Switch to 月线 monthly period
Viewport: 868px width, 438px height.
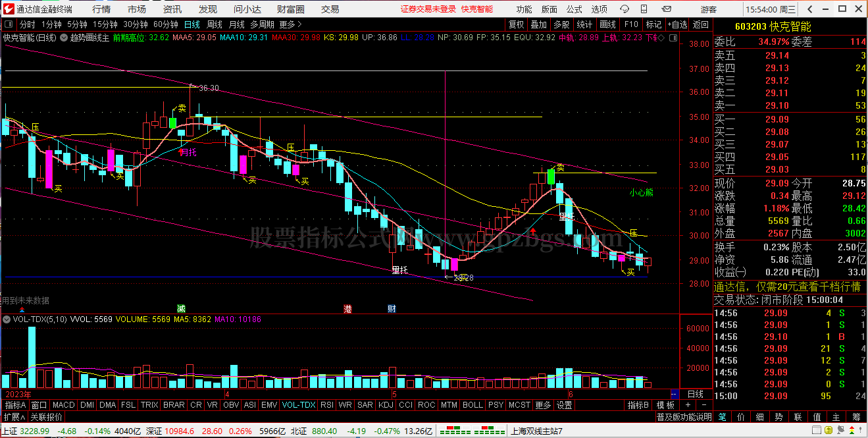237,24
